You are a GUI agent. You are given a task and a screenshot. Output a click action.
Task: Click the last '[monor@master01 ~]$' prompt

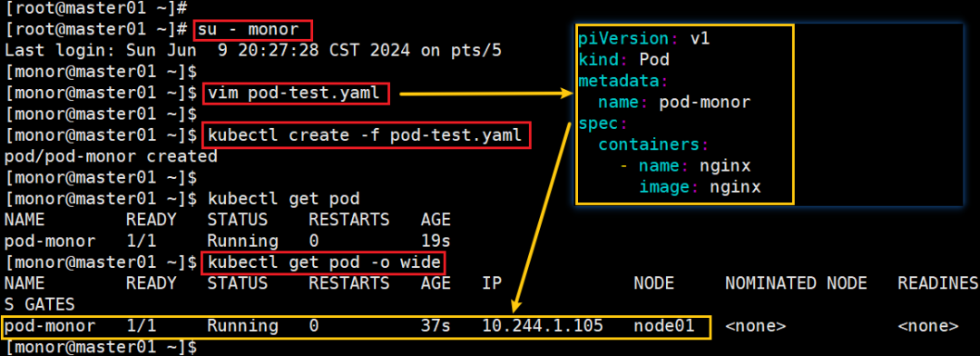(x=100, y=346)
